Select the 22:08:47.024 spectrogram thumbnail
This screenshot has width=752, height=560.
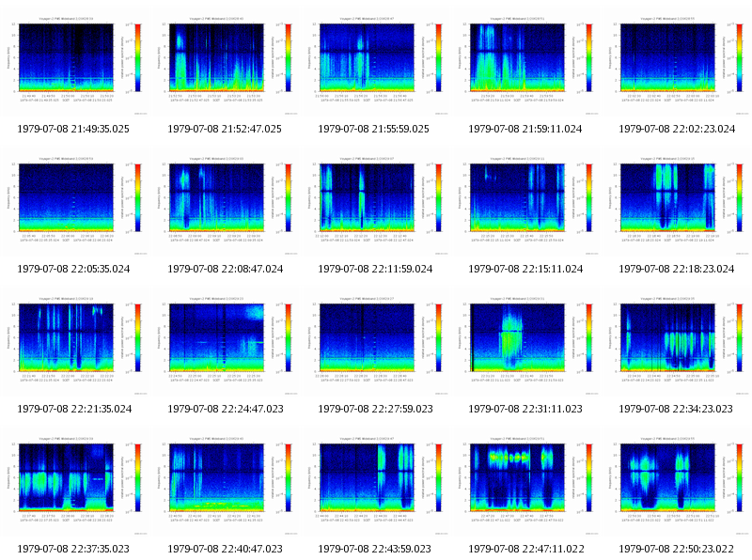click(226, 203)
